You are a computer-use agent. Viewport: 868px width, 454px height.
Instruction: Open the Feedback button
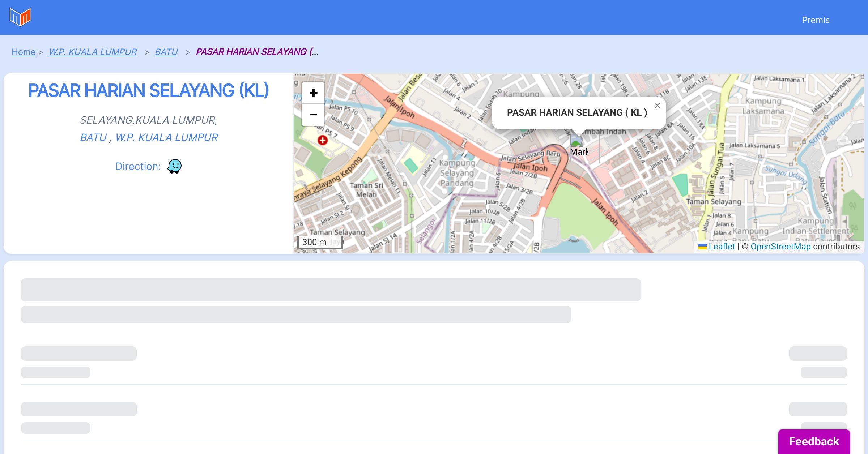(x=814, y=441)
